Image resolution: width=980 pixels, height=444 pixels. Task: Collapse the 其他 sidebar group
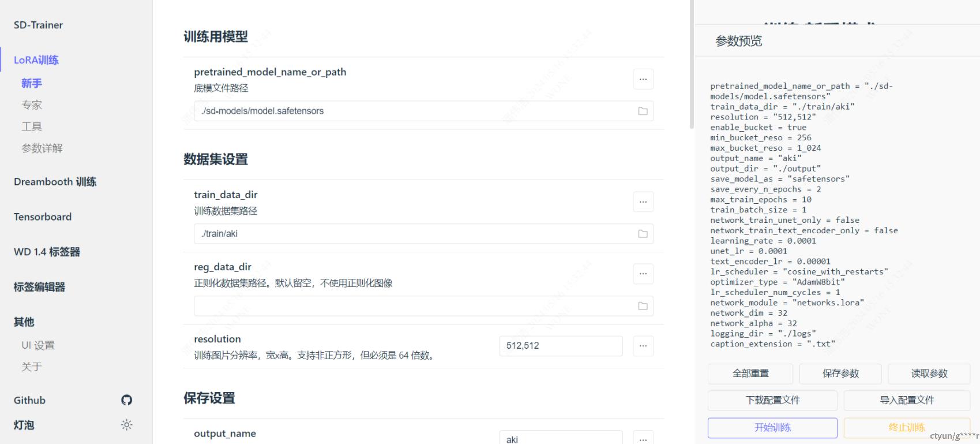pos(24,322)
